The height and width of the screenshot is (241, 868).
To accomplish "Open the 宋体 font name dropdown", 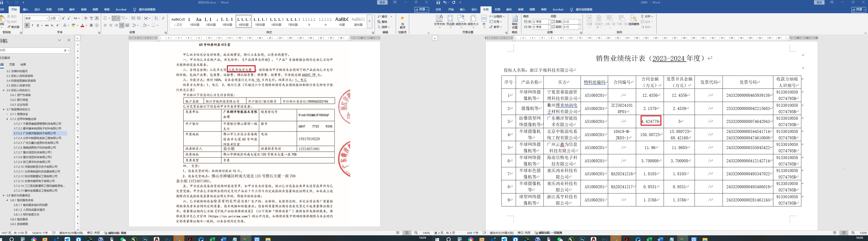I will (x=47, y=18).
